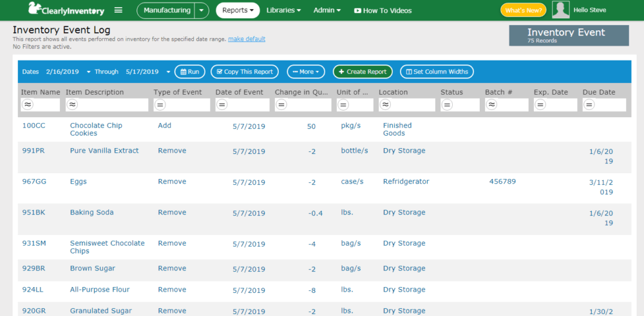Image resolution: width=644 pixels, height=316 pixels.
Task: Toggle the Due Date filter operator icon
Action: (589, 105)
